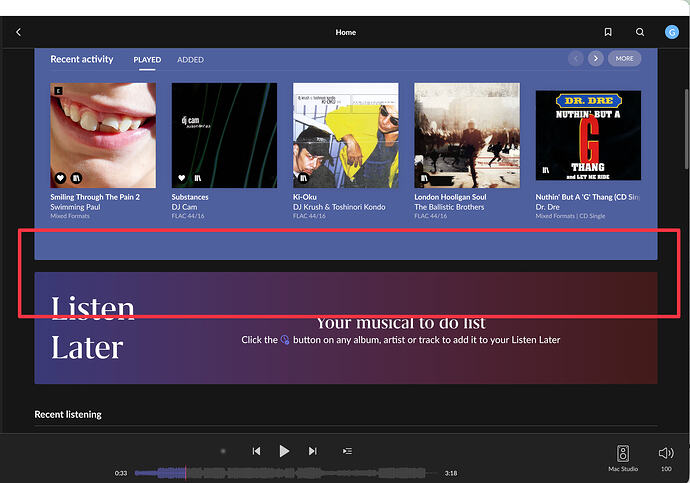
Task: Skip to the previous track
Action: (257, 451)
